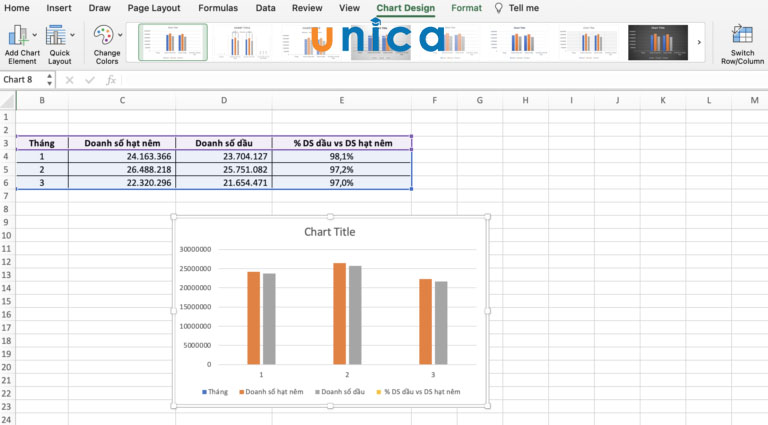Select column H header
Viewport: 768px width, 425px height.
[x=525, y=100]
